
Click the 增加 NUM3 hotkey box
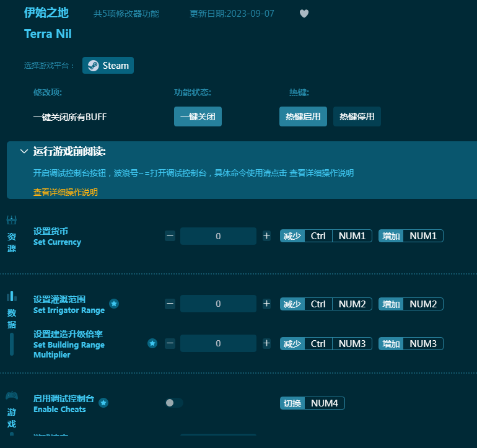click(411, 344)
